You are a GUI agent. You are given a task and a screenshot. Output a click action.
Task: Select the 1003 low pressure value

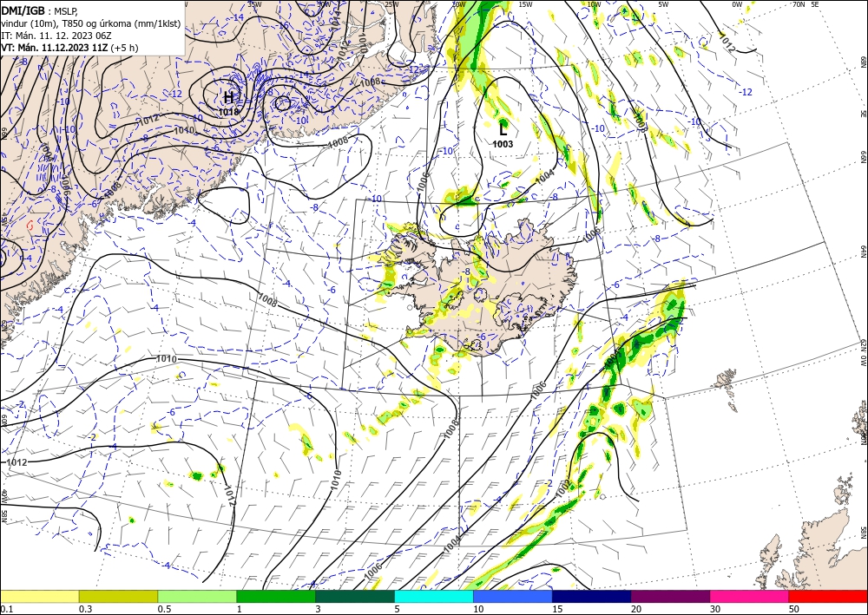[503, 144]
